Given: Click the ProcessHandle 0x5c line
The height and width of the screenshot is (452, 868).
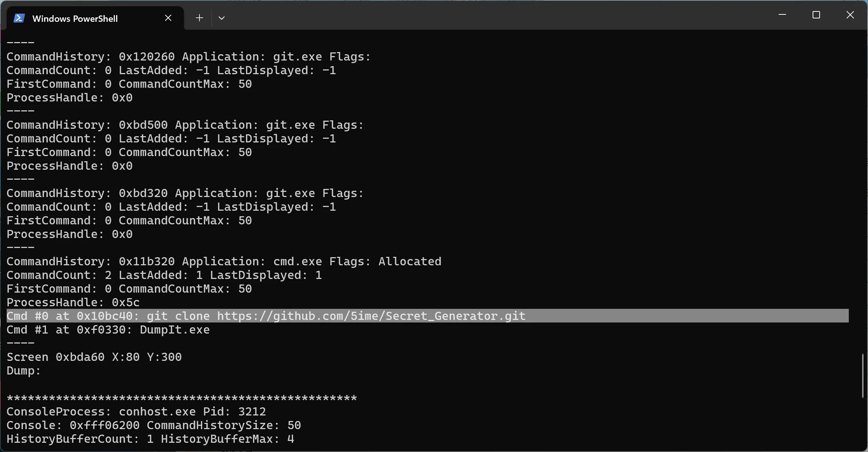Looking at the screenshot, I should (x=73, y=303).
